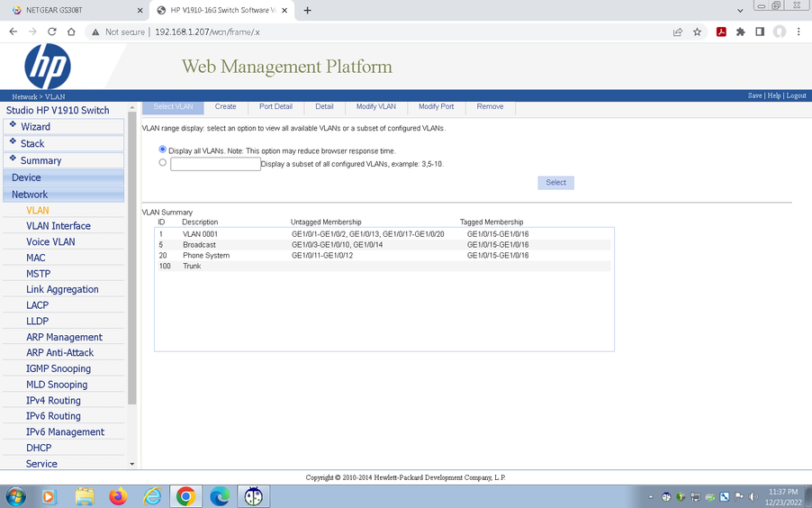Image resolution: width=812 pixels, height=508 pixels.
Task: Click the Save link
Action: pyautogui.click(x=754, y=95)
